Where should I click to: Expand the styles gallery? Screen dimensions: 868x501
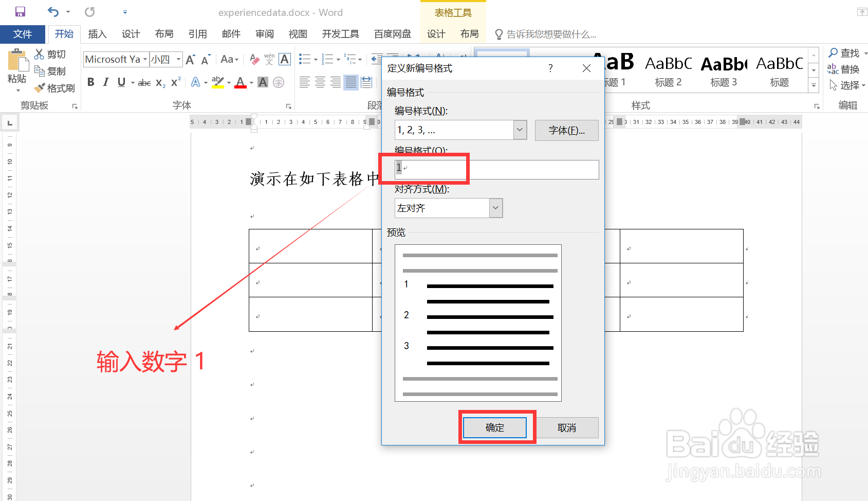814,85
